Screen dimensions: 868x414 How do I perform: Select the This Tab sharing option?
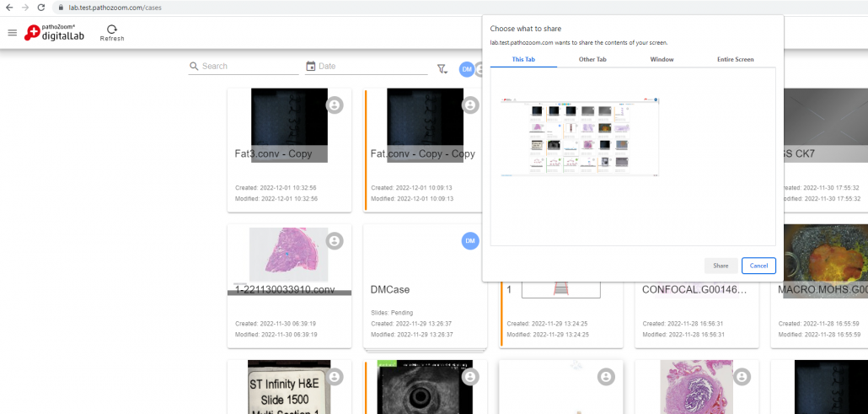(x=523, y=60)
